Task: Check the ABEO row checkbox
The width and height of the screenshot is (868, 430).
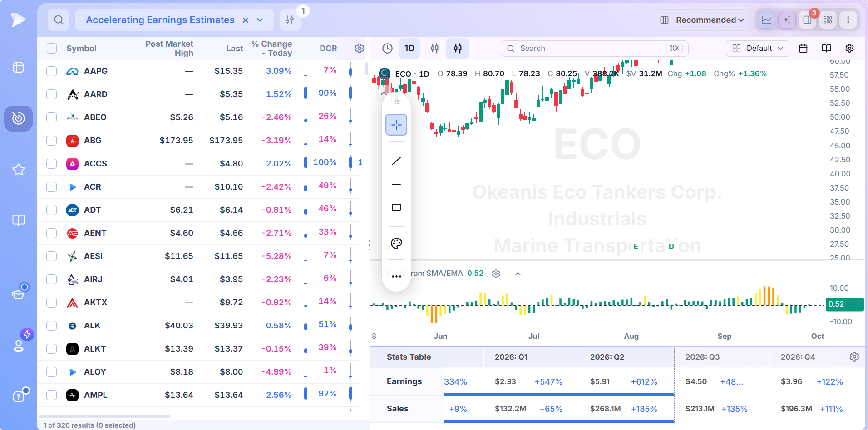Action: point(52,117)
